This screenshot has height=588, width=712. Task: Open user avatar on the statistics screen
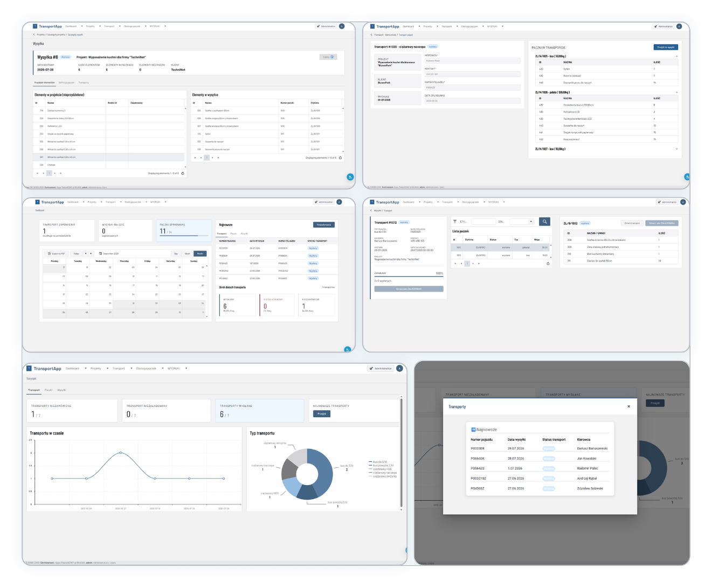(x=399, y=369)
